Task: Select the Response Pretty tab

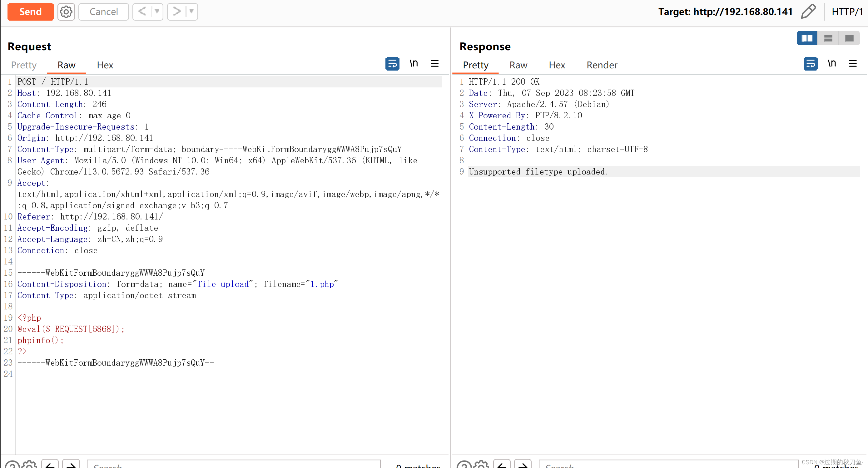Action: [x=475, y=65]
